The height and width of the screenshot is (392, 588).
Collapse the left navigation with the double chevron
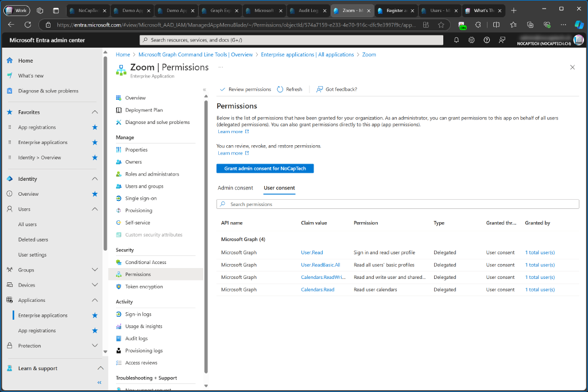(x=99, y=382)
